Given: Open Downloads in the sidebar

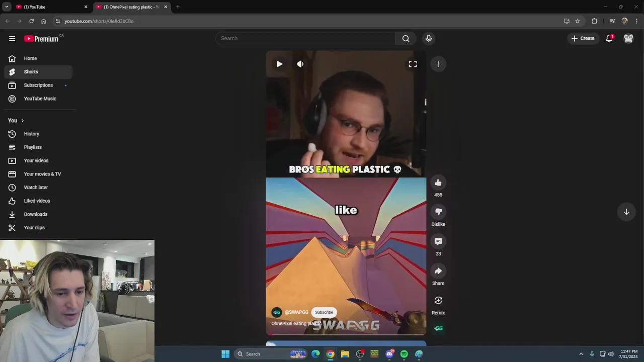Looking at the screenshot, I should pos(38,214).
